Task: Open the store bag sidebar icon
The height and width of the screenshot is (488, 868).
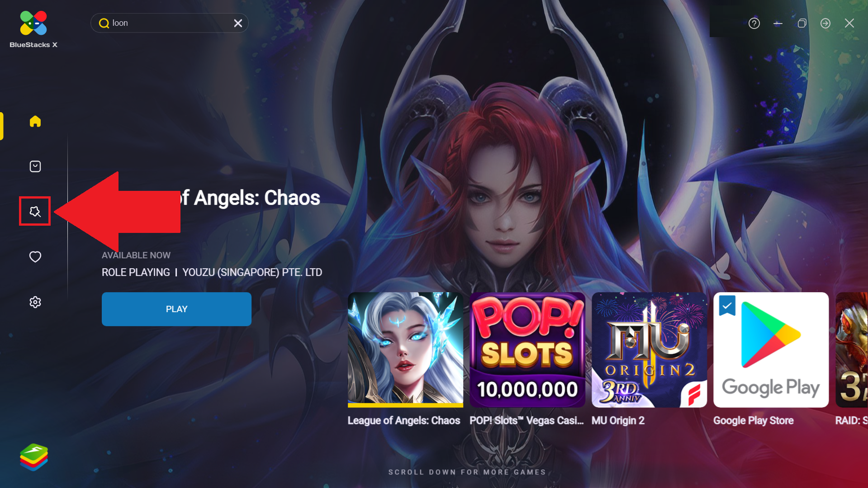Action: (x=35, y=166)
